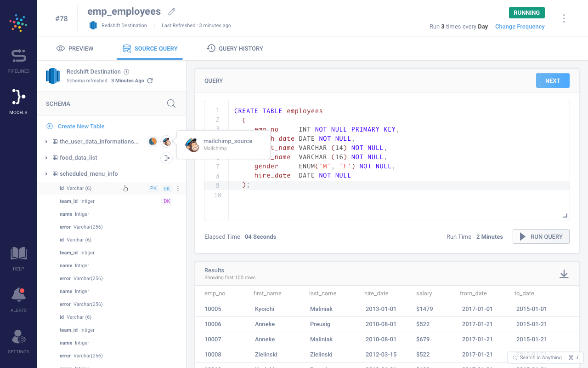
Task: Click the mailchimp_source tooltip text
Action: pyautogui.click(x=228, y=141)
